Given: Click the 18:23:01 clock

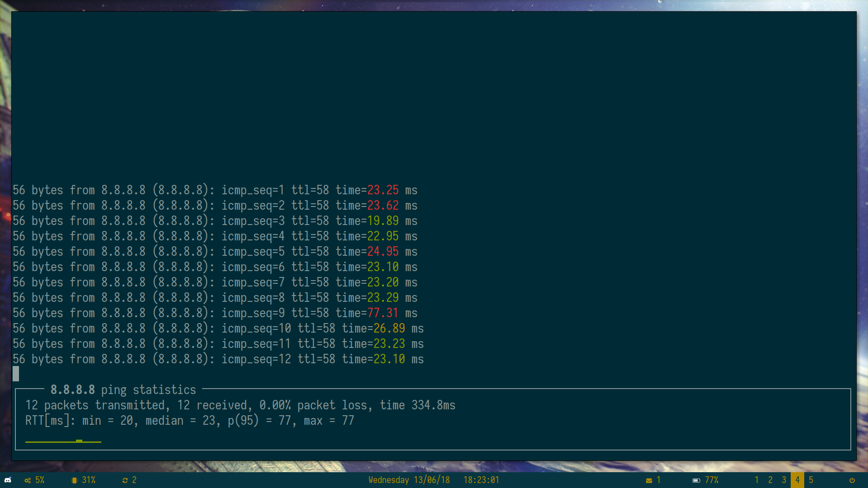Looking at the screenshot, I should coord(481,480).
